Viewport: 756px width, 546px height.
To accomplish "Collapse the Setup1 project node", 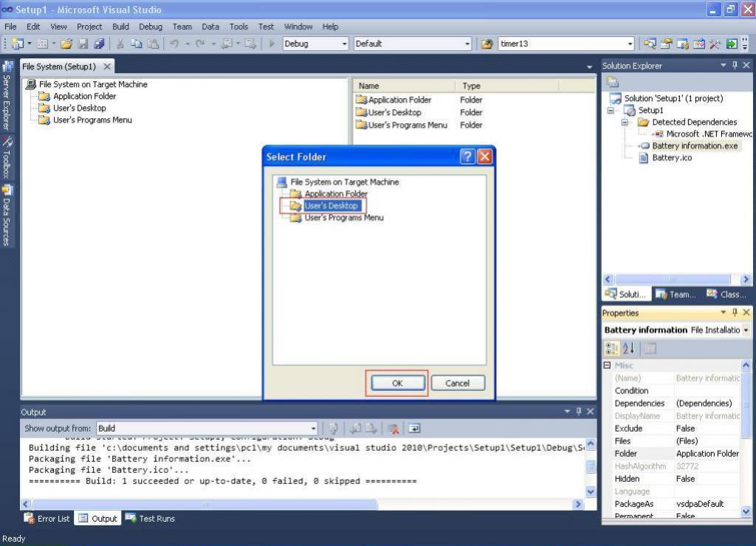I will point(611,111).
